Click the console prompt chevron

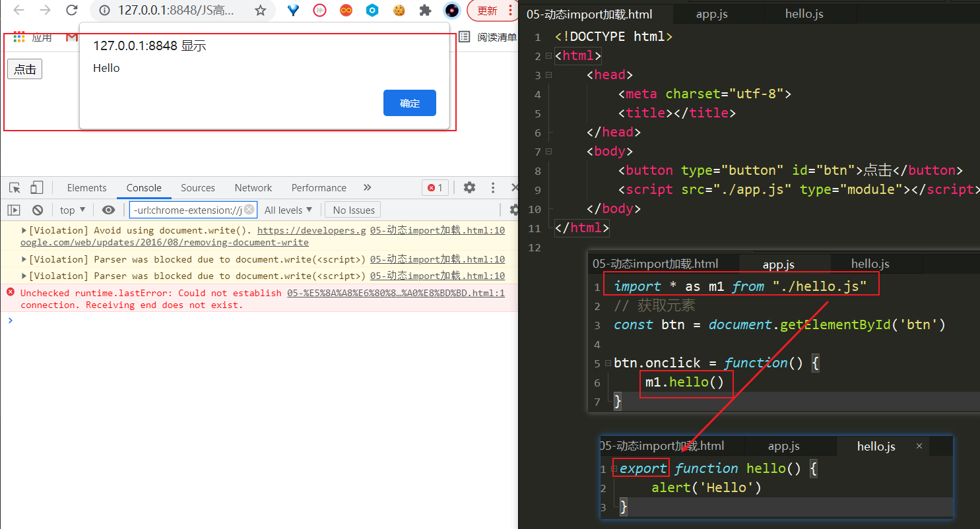tap(10, 321)
